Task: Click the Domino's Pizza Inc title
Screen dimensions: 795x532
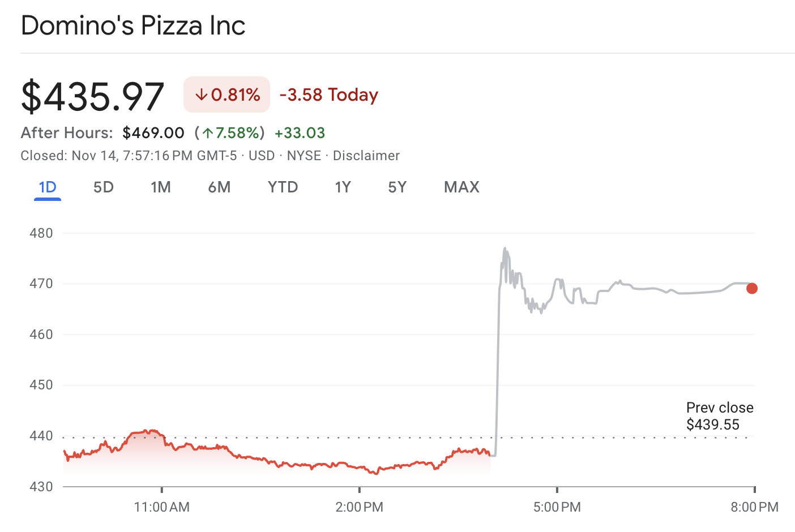Action: click(133, 26)
